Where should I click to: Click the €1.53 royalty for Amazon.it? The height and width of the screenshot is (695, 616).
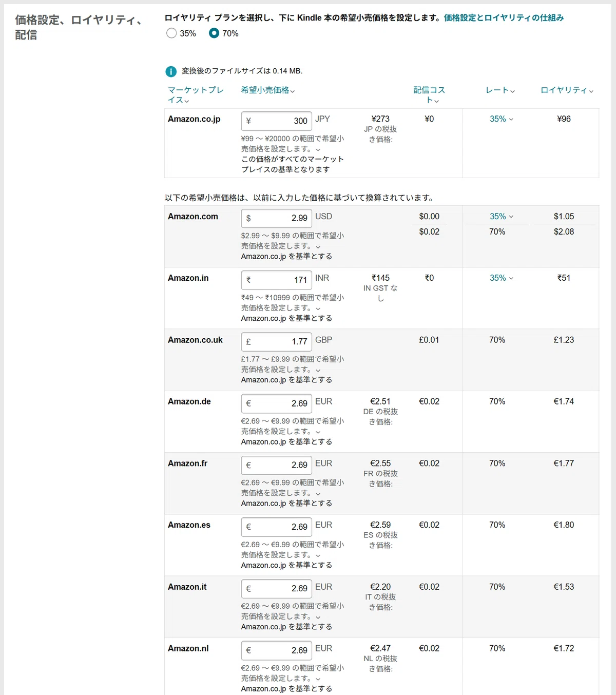click(x=564, y=587)
